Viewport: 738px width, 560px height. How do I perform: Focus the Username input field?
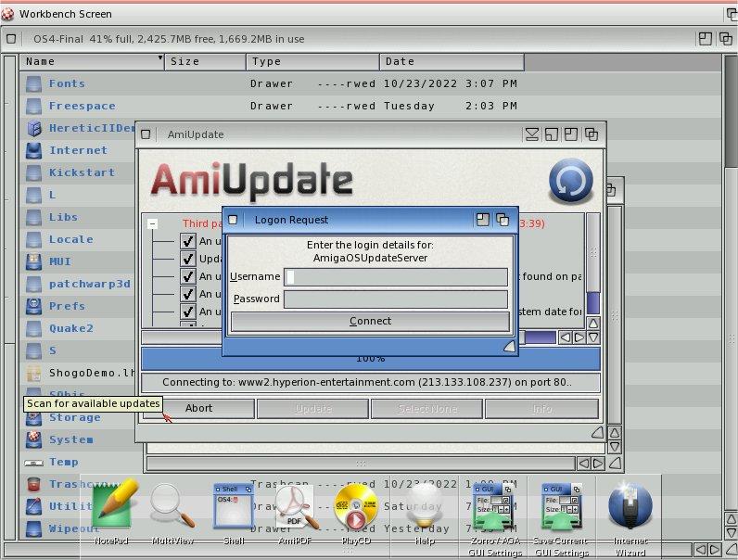point(396,276)
